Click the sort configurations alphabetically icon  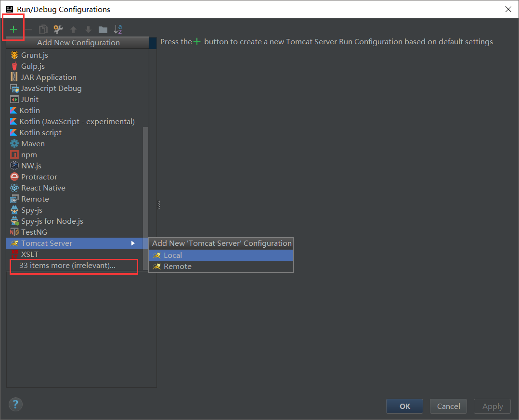pos(117,29)
